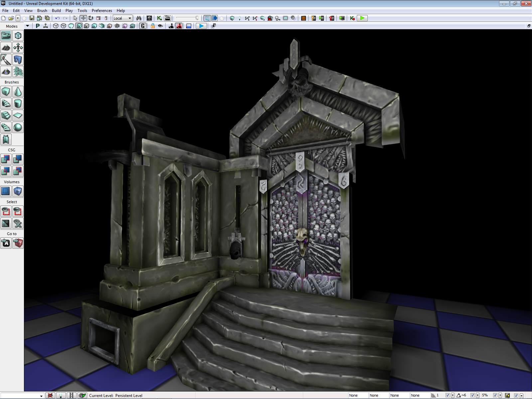Open the Brush menu

click(42, 11)
